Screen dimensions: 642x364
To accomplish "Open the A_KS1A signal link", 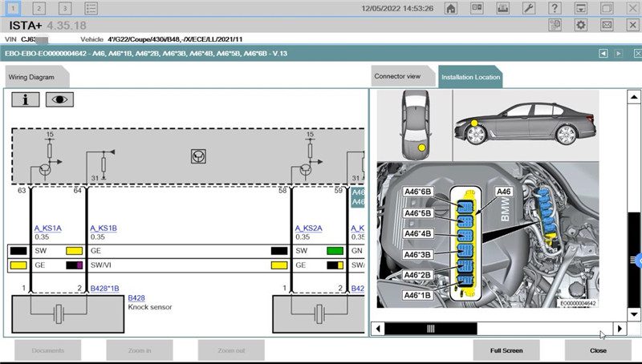I will [48, 229].
